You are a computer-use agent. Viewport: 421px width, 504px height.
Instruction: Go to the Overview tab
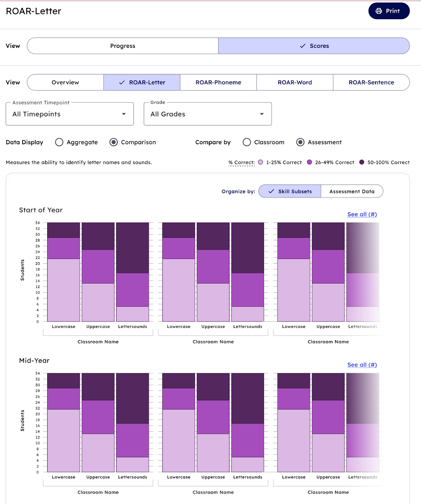coord(65,83)
